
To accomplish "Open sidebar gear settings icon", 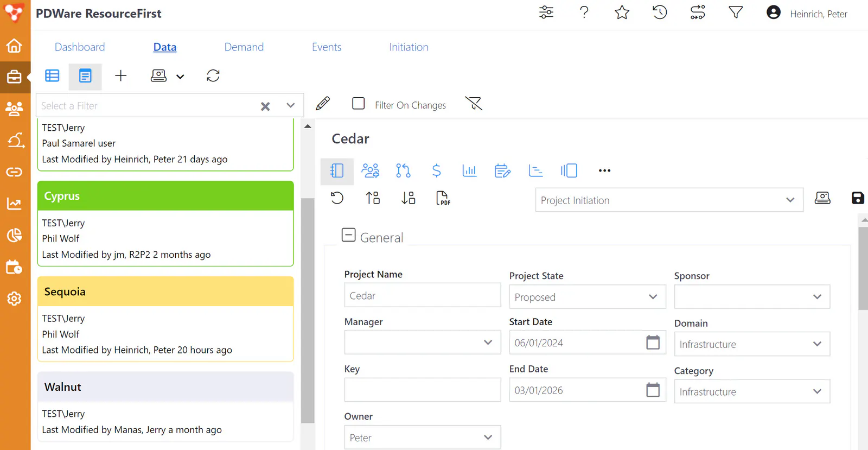I will click(15, 299).
